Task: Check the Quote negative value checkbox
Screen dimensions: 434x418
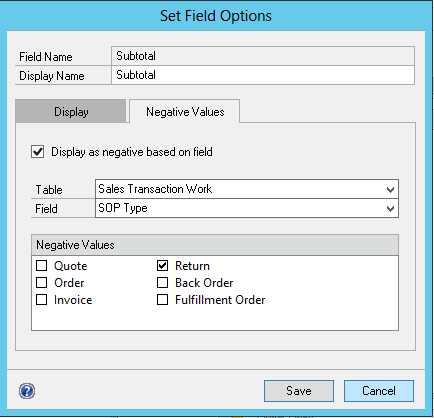Action: [x=42, y=266]
